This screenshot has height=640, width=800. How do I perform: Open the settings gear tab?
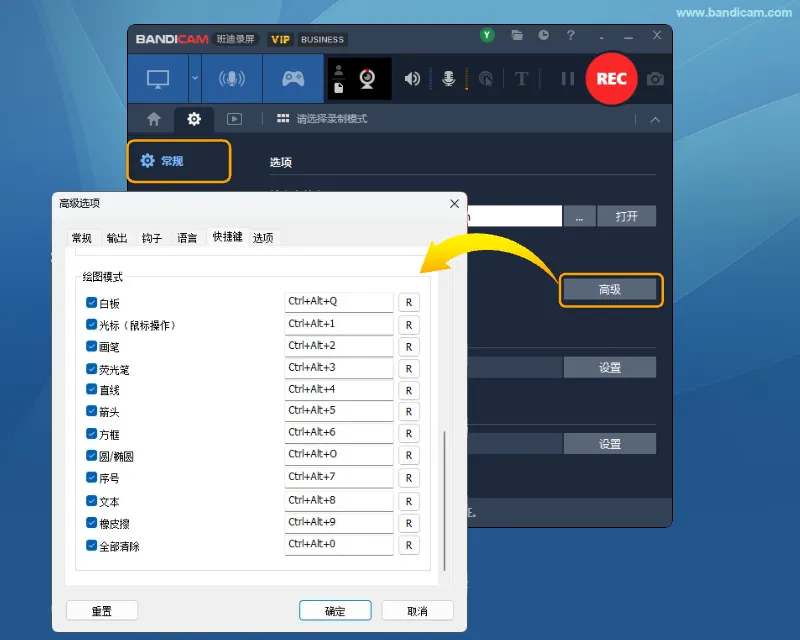pyautogui.click(x=194, y=119)
